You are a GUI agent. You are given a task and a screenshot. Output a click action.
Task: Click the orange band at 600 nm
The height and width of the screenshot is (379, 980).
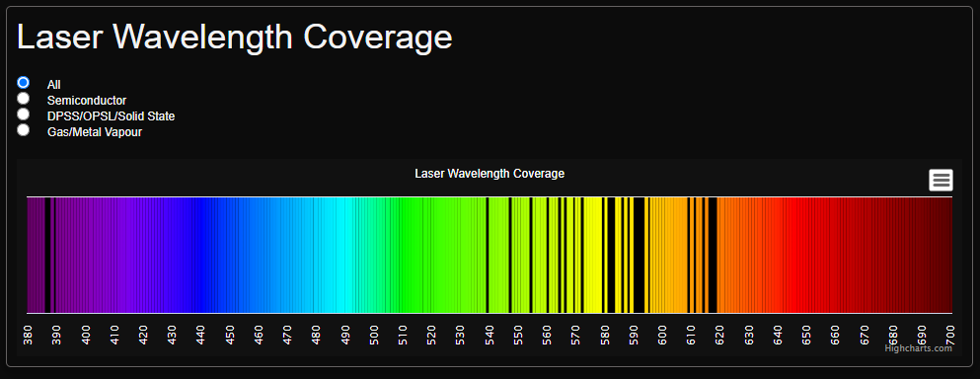(x=662, y=256)
